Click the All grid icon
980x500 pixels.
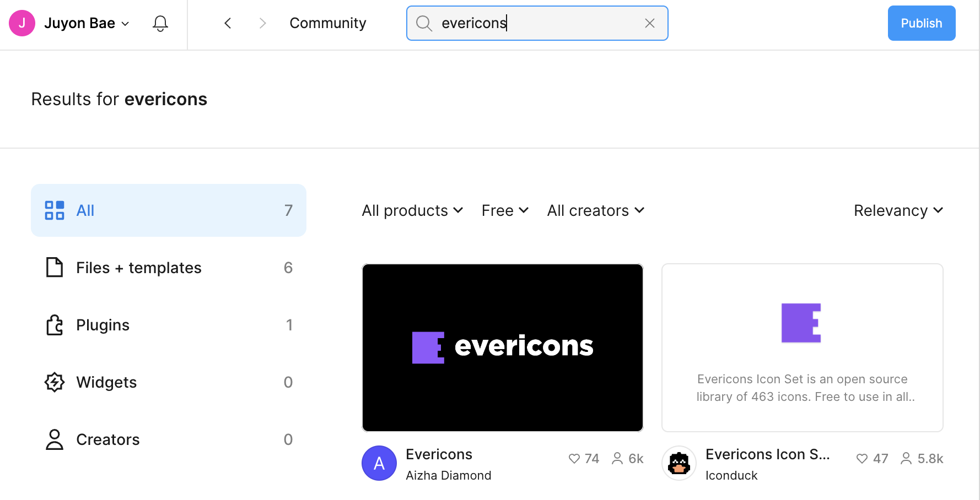55,210
